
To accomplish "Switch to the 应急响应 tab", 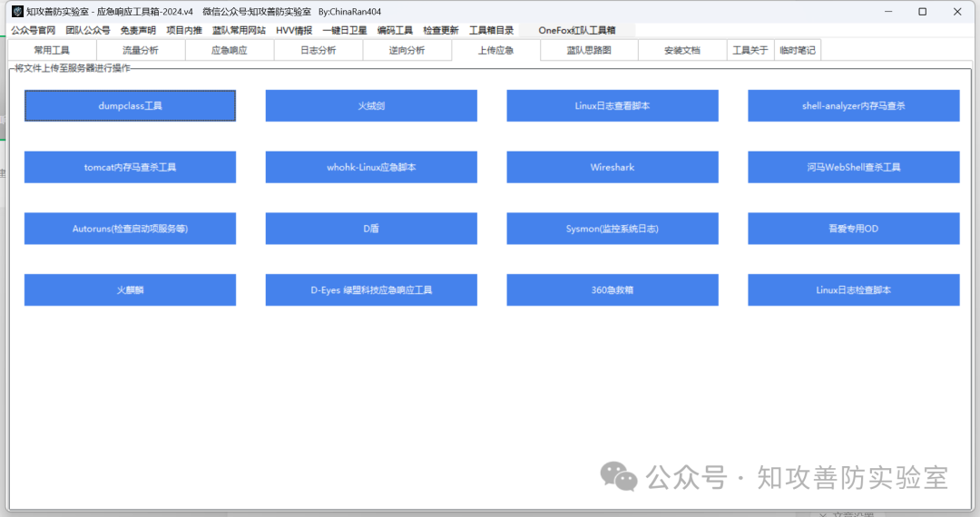I will click(x=230, y=50).
